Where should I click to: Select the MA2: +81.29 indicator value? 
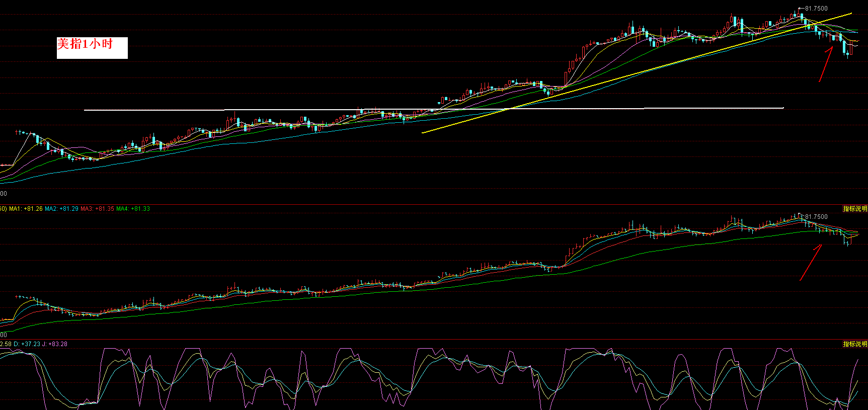[x=61, y=209]
